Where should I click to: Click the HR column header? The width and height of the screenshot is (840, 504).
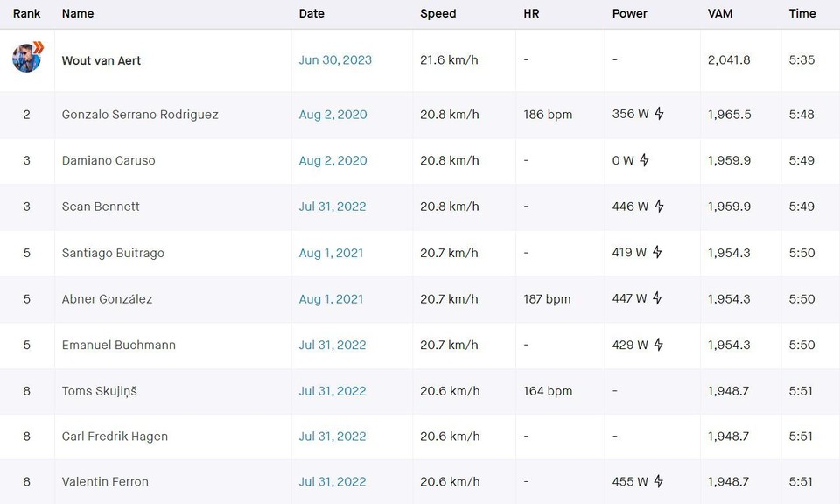pos(531,13)
